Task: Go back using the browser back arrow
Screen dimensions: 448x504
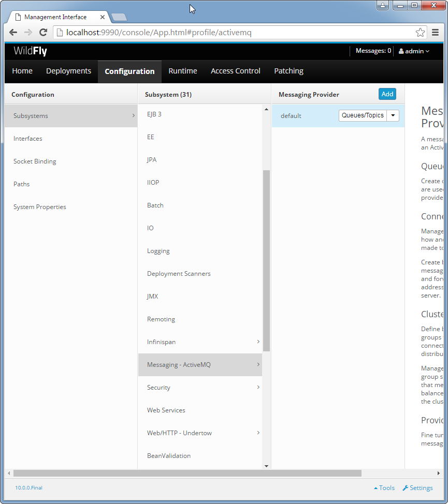Action: [x=13, y=33]
